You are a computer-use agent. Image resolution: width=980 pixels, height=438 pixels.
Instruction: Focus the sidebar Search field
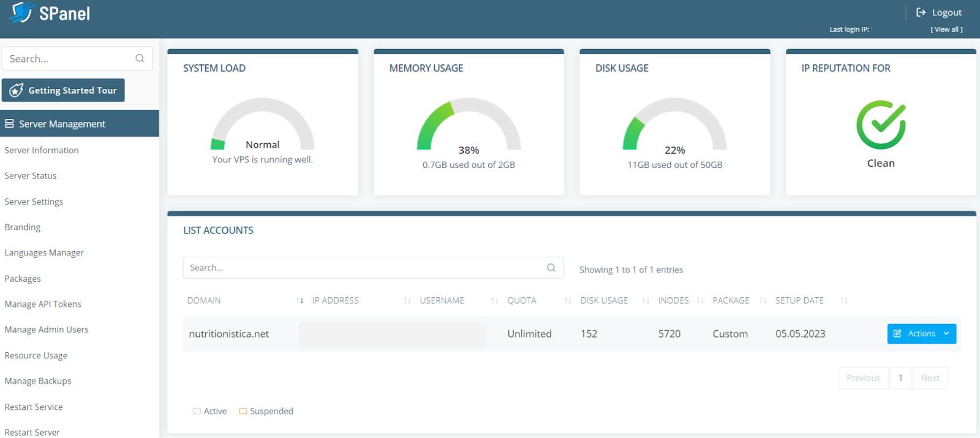(77, 59)
